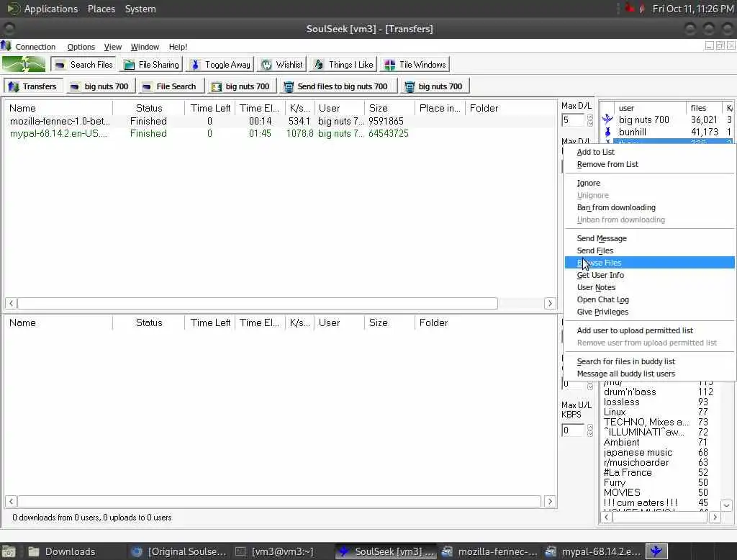
Task: Select Open Chat Log
Action: [x=650, y=299]
